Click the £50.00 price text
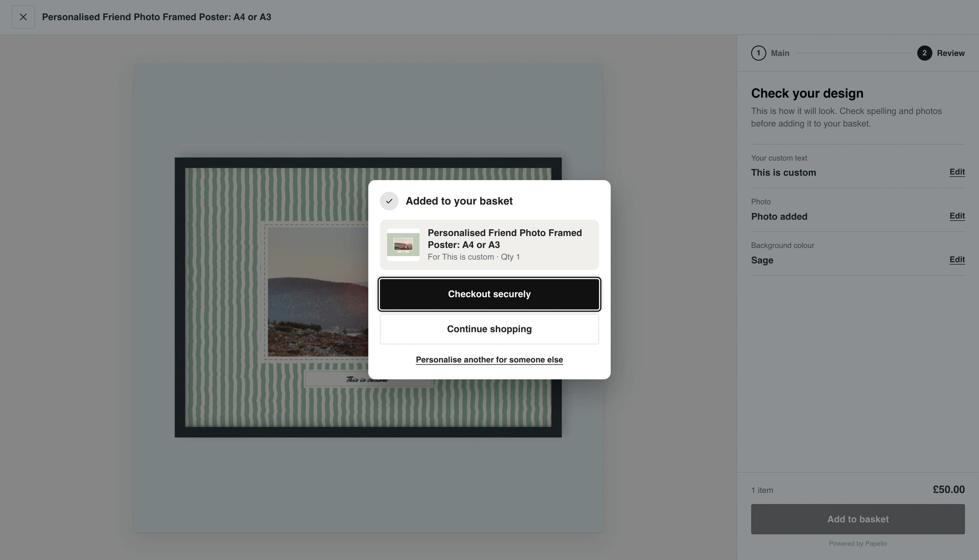979x560 pixels. tap(949, 489)
